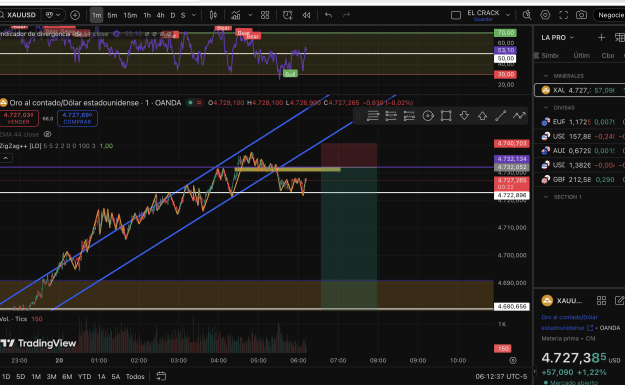Click the compare or add symbol plus icon

click(75, 15)
